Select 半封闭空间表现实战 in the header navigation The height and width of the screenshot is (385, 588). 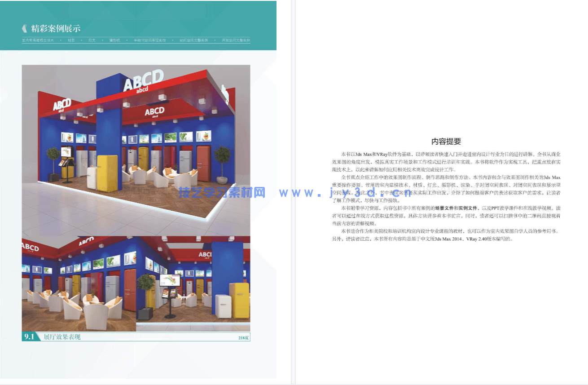coord(149,40)
